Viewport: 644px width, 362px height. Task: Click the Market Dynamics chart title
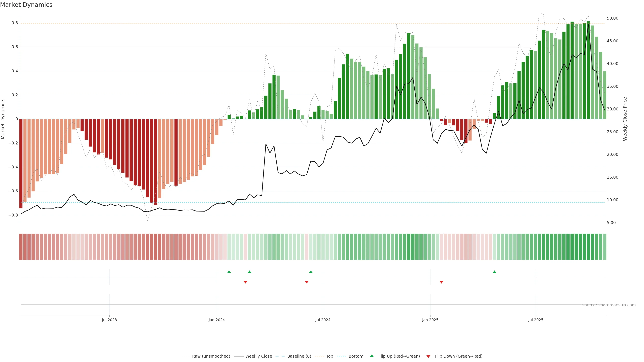click(x=26, y=5)
